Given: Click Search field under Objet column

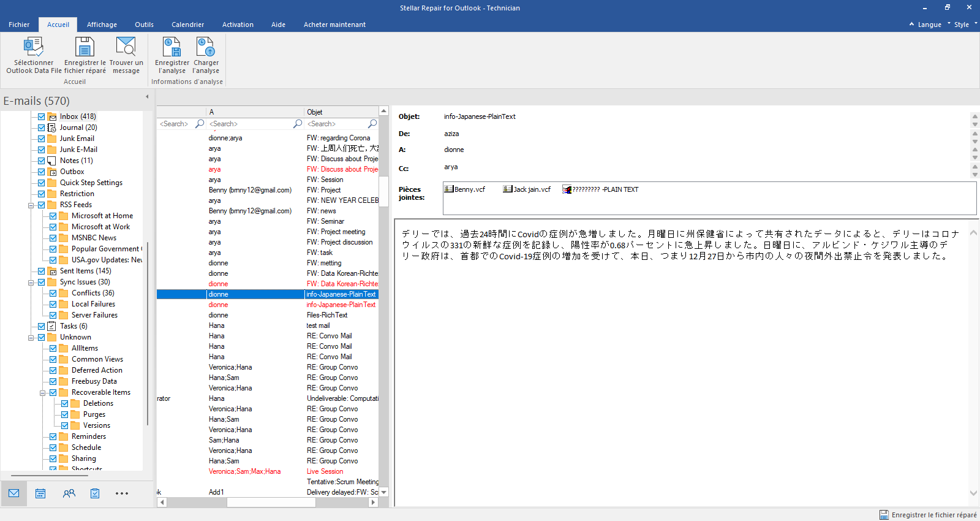Looking at the screenshot, I should point(336,124).
